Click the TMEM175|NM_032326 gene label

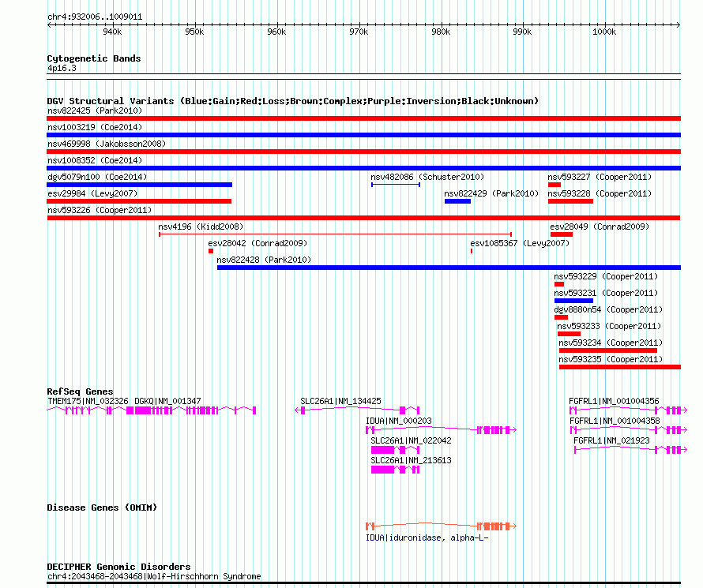(x=88, y=401)
